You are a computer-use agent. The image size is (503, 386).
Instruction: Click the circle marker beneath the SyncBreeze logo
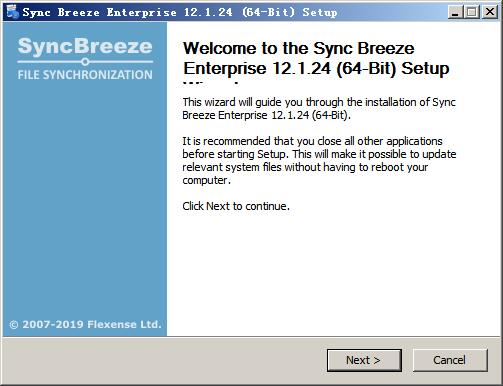click(85, 62)
